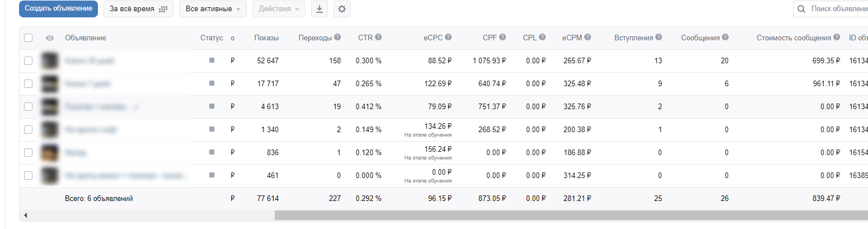Image resolution: width=868 pixels, height=229 pixels.
Task: Click the help icon beside eCPC
Action: pyautogui.click(x=448, y=38)
